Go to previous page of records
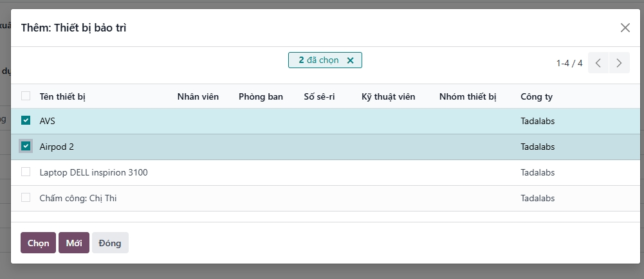 (598, 63)
